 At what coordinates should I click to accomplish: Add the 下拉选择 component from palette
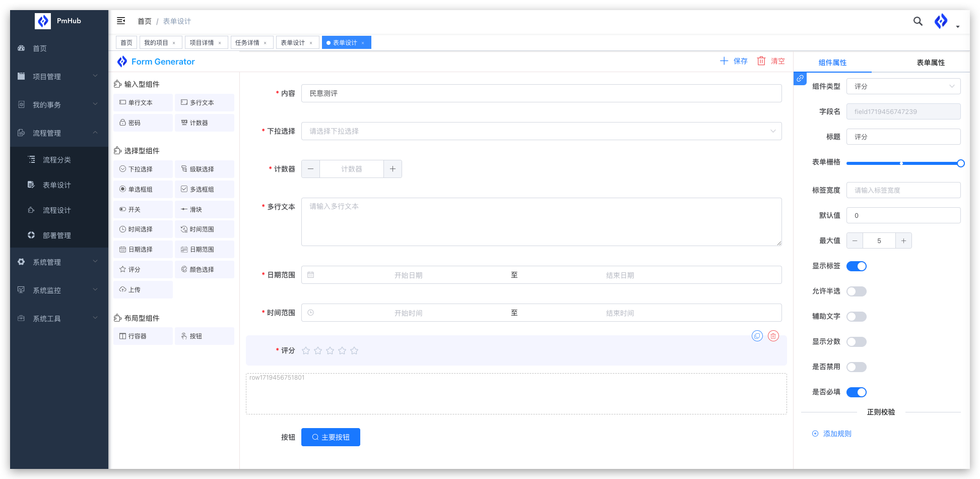pos(143,169)
